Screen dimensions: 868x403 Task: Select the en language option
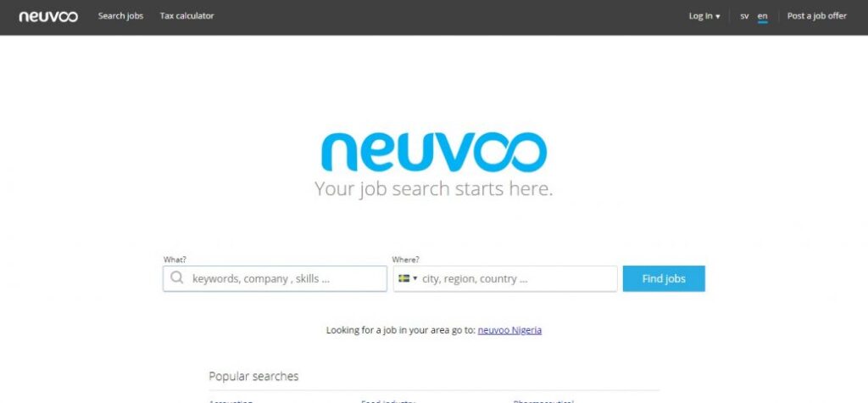coord(762,17)
